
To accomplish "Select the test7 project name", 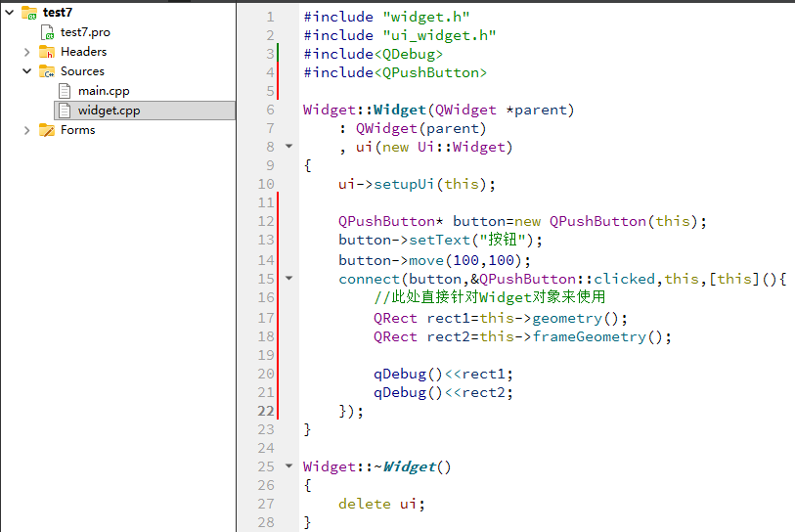I will tap(58, 12).
